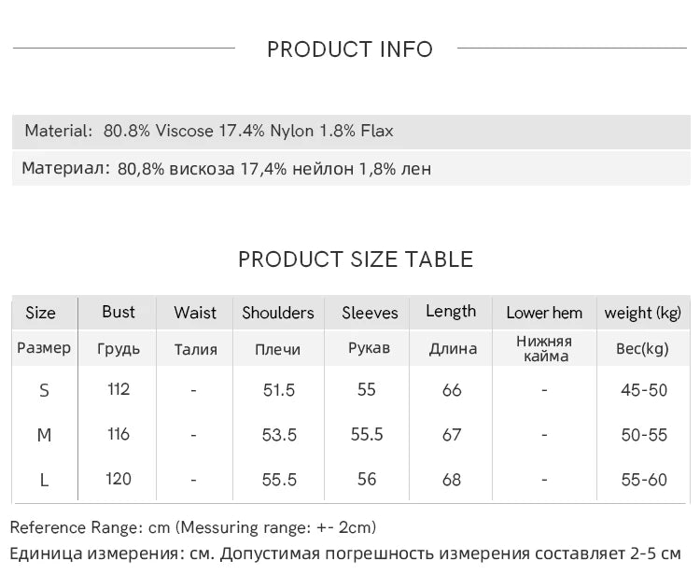The height and width of the screenshot is (588, 700).
Task: Click the PRODUCT SIZE TABLE heading
Action: [356, 259]
